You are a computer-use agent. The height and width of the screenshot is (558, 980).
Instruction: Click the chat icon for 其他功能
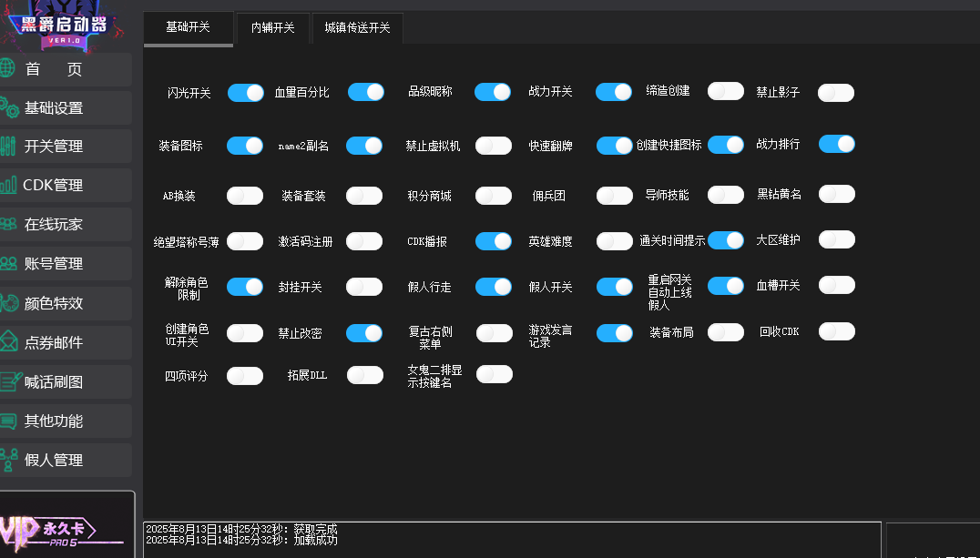tap(8, 421)
